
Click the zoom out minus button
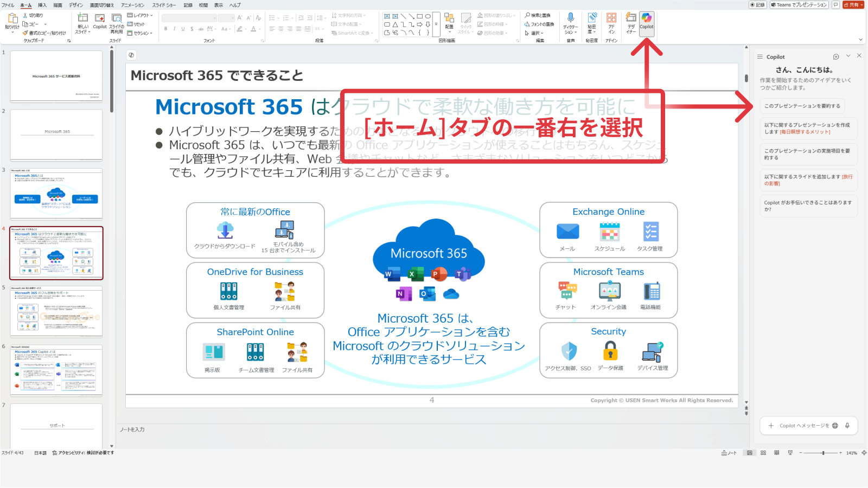[x=800, y=453]
